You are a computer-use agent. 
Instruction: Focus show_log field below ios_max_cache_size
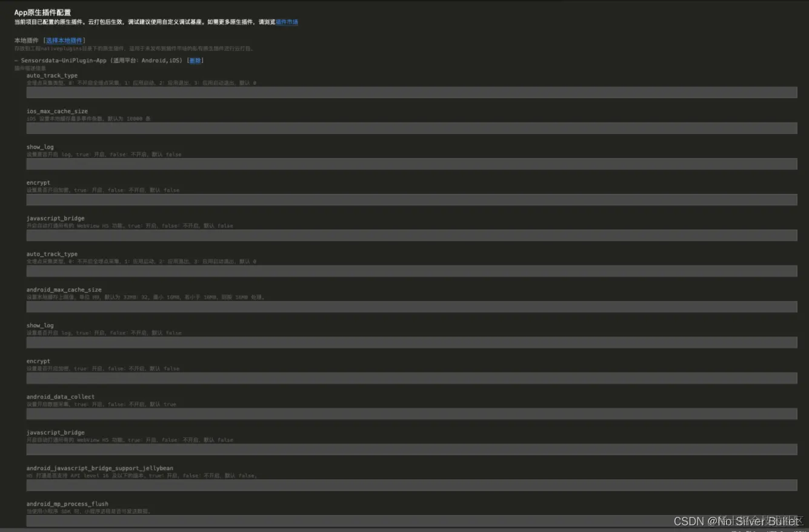point(411,164)
